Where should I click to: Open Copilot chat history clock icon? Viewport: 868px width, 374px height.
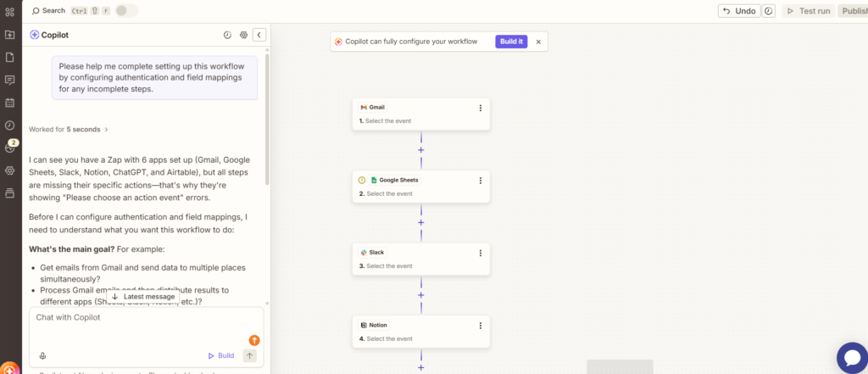[x=227, y=35]
